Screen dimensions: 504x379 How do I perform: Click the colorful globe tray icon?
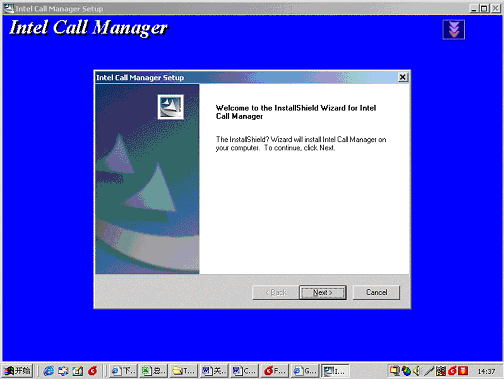click(406, 371)
